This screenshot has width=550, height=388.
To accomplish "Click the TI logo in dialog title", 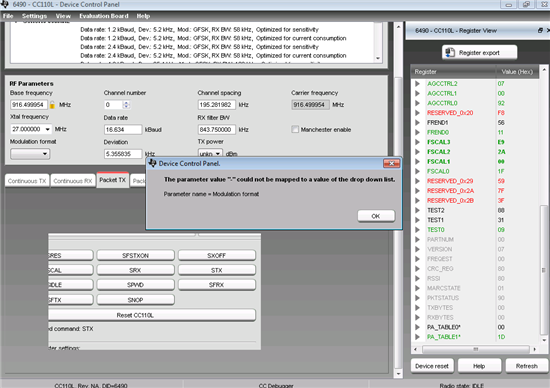I will [153, 163].
